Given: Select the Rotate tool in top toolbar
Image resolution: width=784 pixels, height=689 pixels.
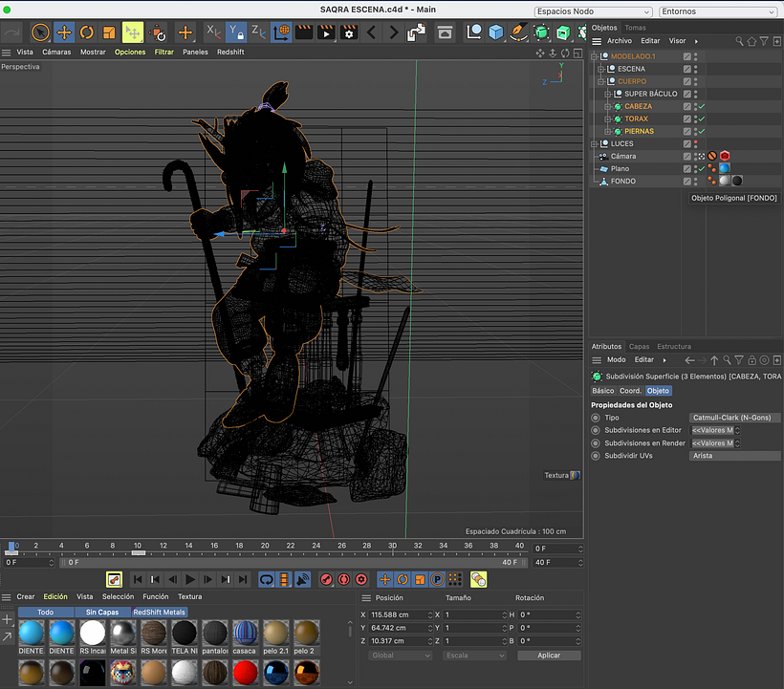Looking at the screenshot, I should point(87,33).
